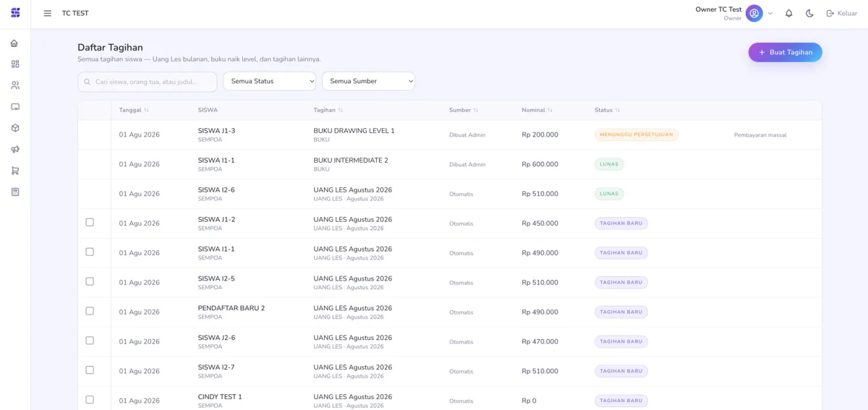Open the hamburger menu next to TC TEST
This screenshot has width=868, height=410.
tap(48, 13)
